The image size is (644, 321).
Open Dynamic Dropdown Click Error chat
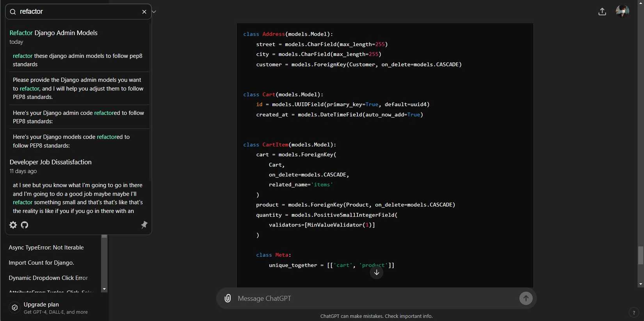tap(48, 278)
